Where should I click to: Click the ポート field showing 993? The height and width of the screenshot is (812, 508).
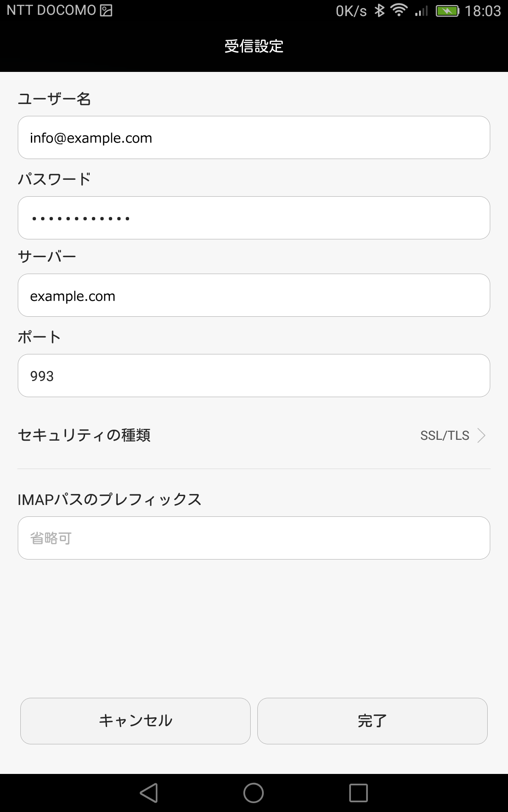pyautogui.click(x=254, y=376)
